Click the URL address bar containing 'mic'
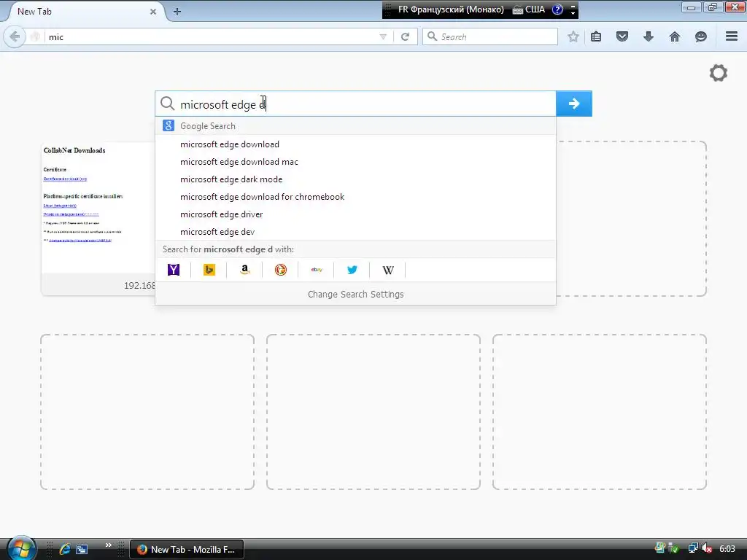Screen dimensions: 747x560 click(x=209, y=36)
